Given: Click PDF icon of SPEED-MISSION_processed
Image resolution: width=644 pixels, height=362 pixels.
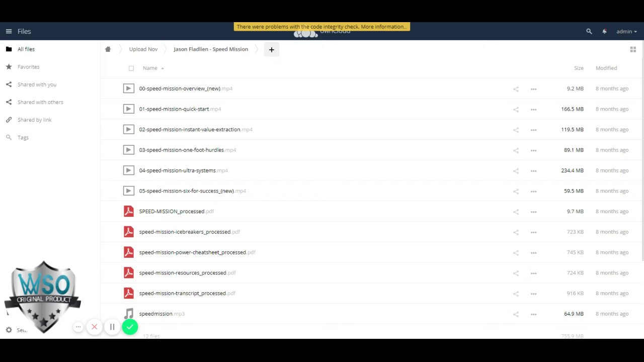Looking at the screenshot, I should 129,211.
